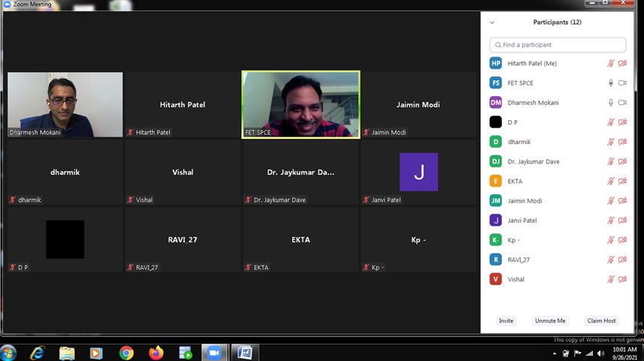This screenshot has width=644, height=361.
Task: Select Dharmesh Mokani's video tile
Action: point(65,104)
